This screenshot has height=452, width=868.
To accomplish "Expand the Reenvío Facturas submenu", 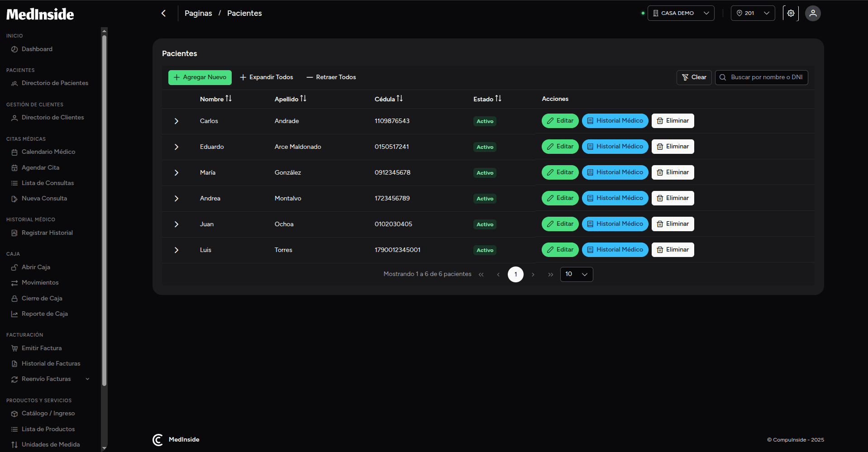I will coord(87,379).
